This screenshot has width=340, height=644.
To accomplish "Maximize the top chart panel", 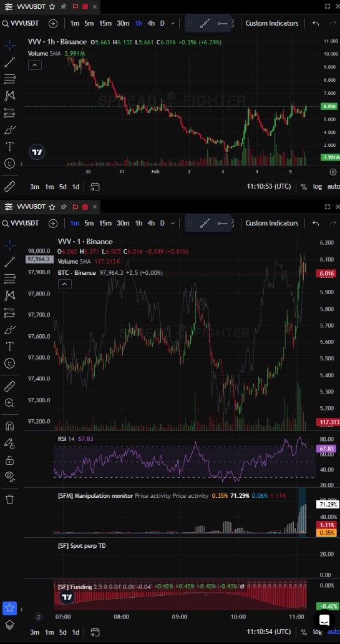I will point(328,7).
